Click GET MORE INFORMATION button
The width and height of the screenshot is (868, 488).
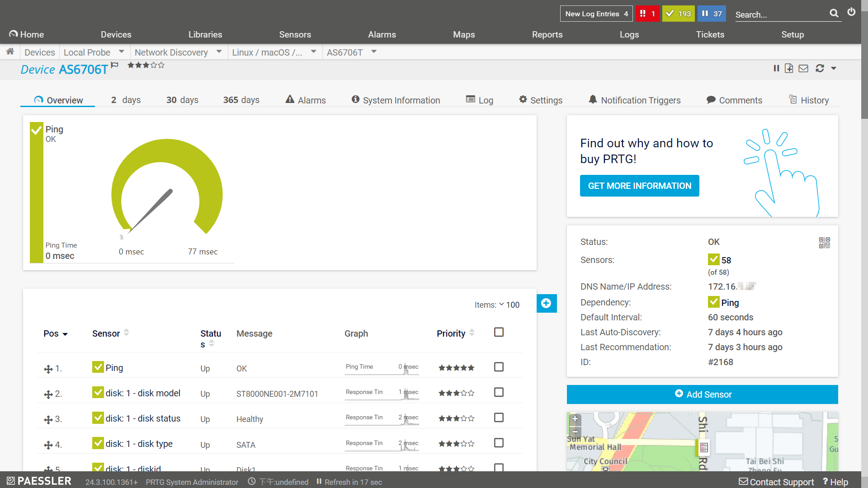click(x=639, y=186)
